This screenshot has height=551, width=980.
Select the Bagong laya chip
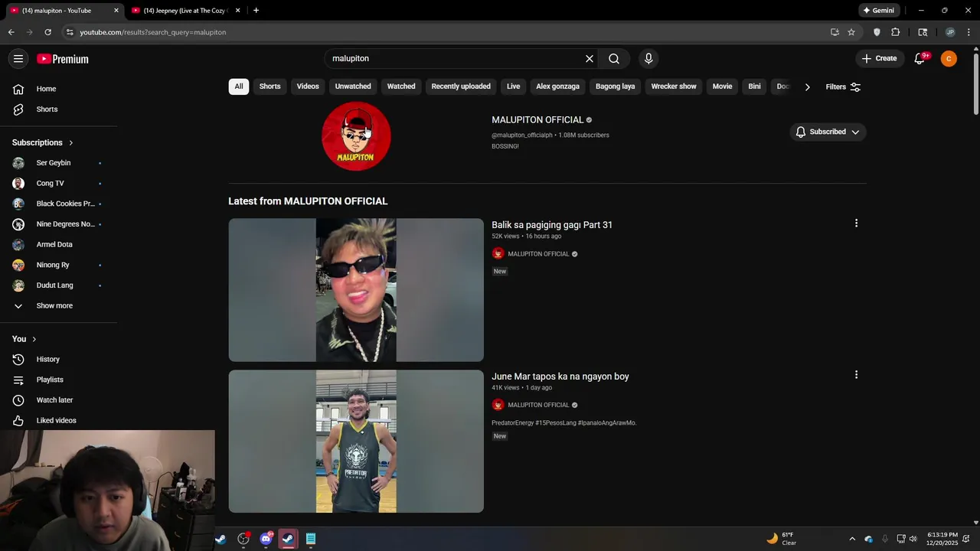[x=616, y=86]
